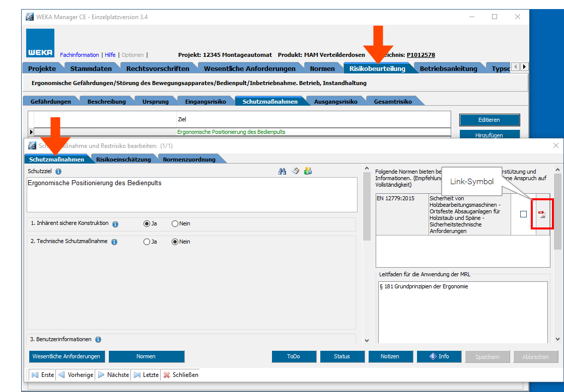Screen dimensions: 564x392
Task: Check the EN 12779:2015 norm checkbox
Action: tap(523, 214)
